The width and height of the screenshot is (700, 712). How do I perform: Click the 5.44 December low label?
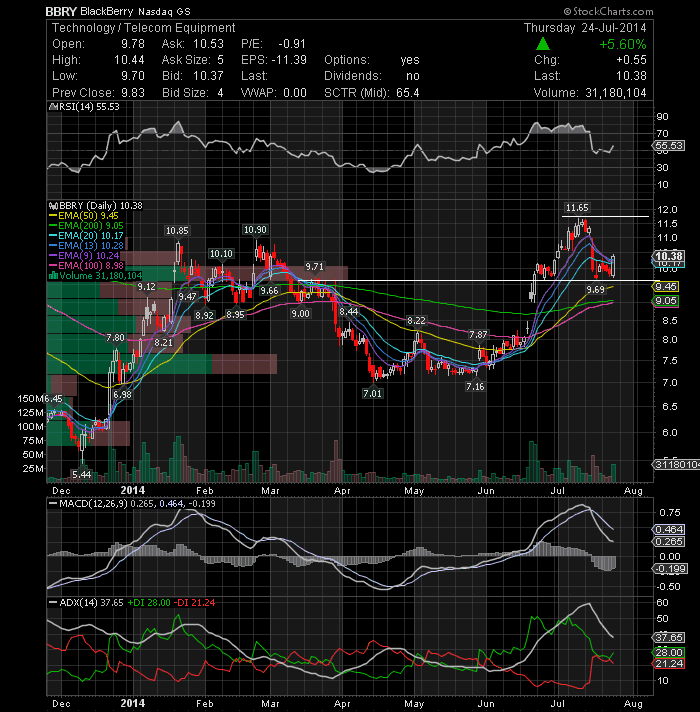pyautogui.click(x=82, y=475)
